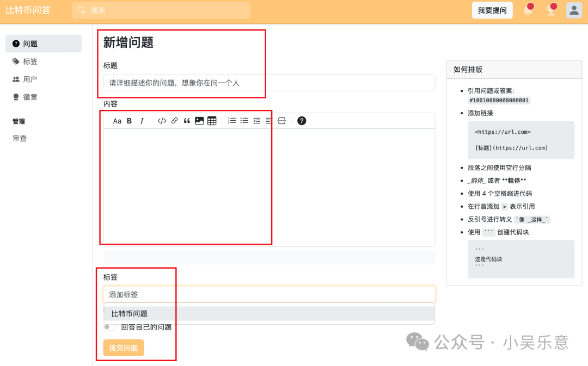Image resolution: width=588 pixels, height=366 pixels.
Task: Toggle italic formatting in editor toolbar
Action: (x=142, y=121)
